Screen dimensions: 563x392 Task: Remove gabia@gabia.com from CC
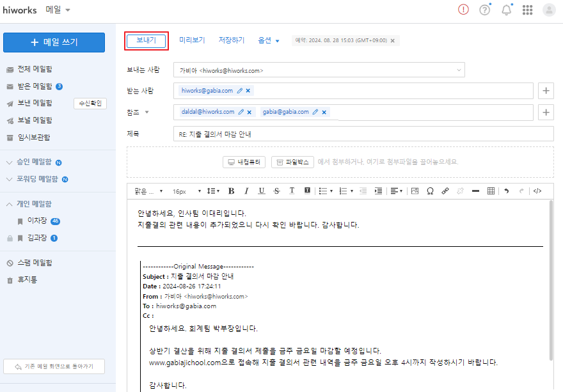pos(324,112)
